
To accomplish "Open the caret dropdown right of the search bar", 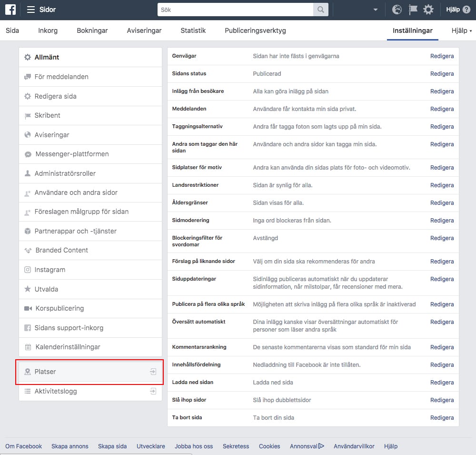I will click(x=376, y=9).
